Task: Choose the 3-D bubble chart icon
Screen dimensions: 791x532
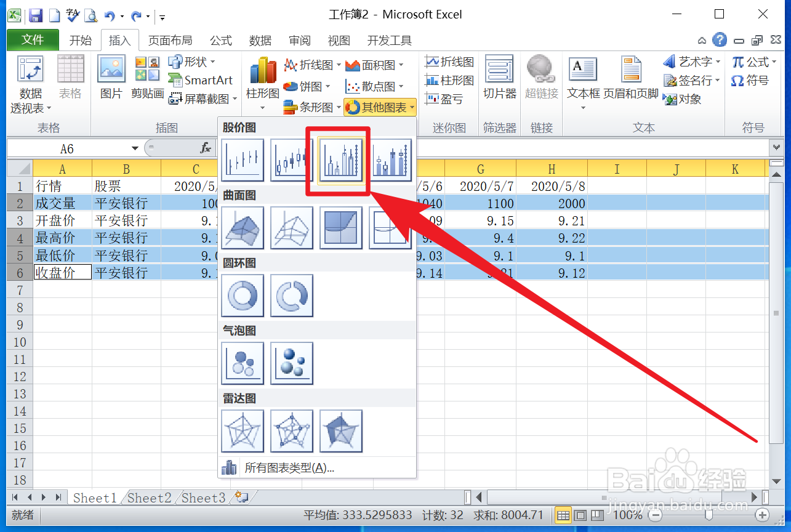Action: pyautogui.click(x=292, y=364)
